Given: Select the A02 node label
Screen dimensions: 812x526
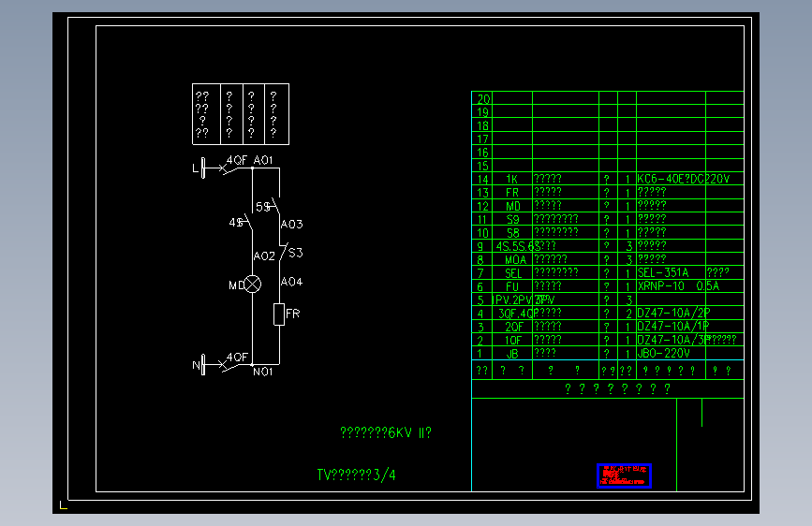Looking at the screenshot, I should pos(264,256).
